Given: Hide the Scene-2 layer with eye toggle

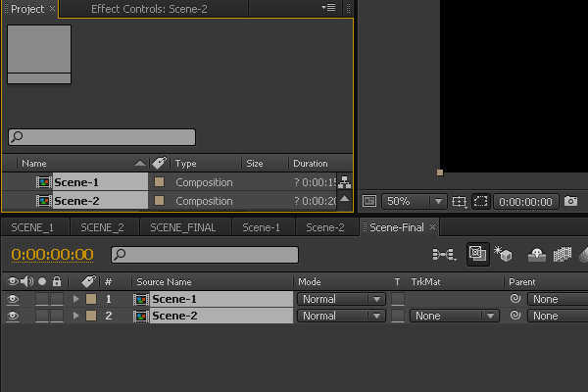Looking at the screenshot, I should point(13,316).
